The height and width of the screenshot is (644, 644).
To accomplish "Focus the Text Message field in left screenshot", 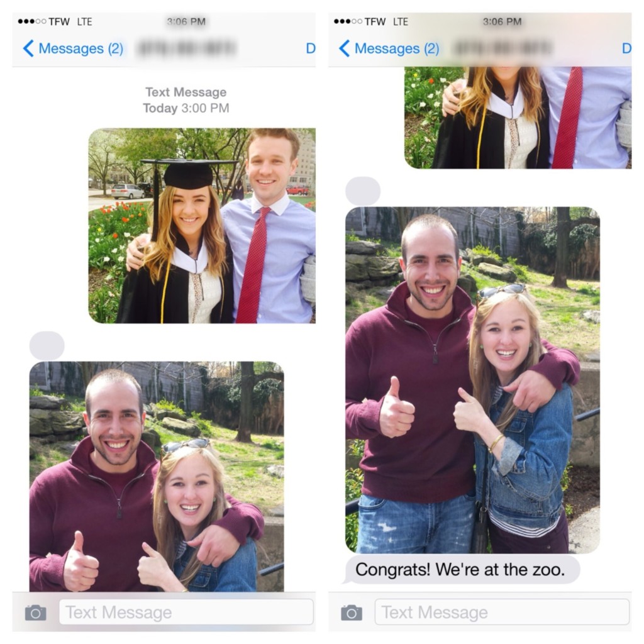I will coord(186,612).
